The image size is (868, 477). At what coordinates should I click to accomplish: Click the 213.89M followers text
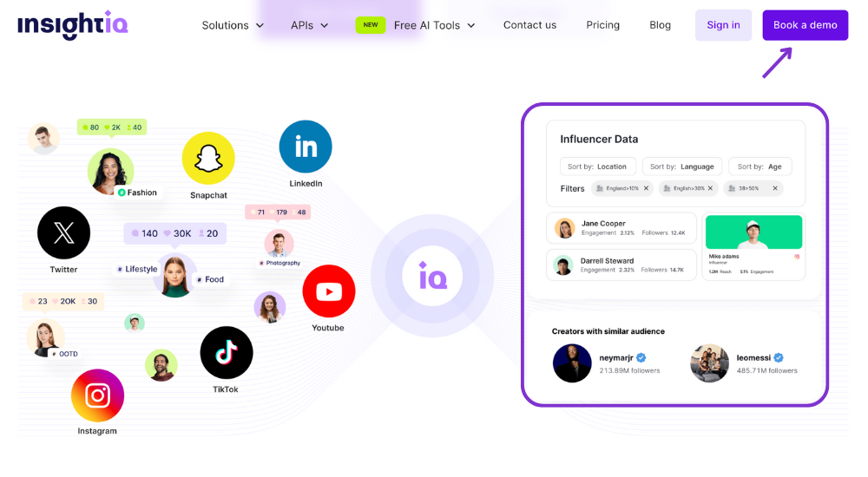click(x=629, y=370)
